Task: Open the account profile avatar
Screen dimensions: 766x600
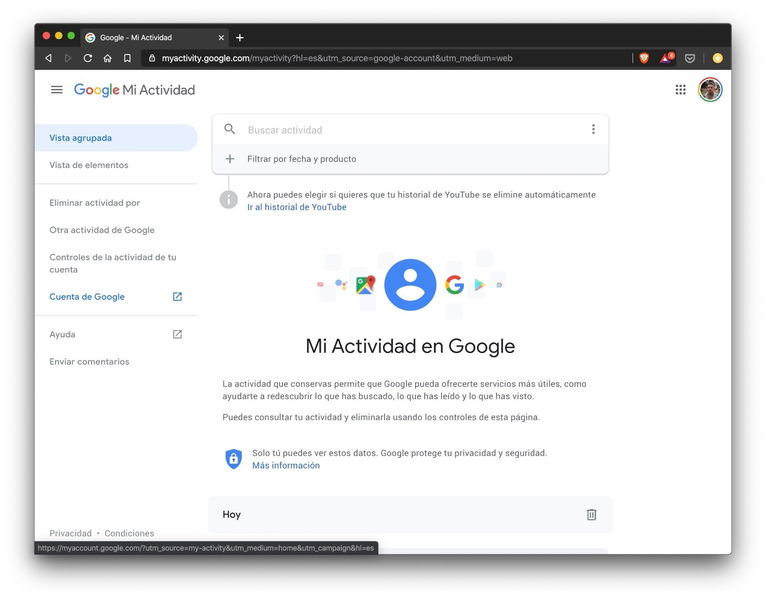Action: click(x=710, y=89)
